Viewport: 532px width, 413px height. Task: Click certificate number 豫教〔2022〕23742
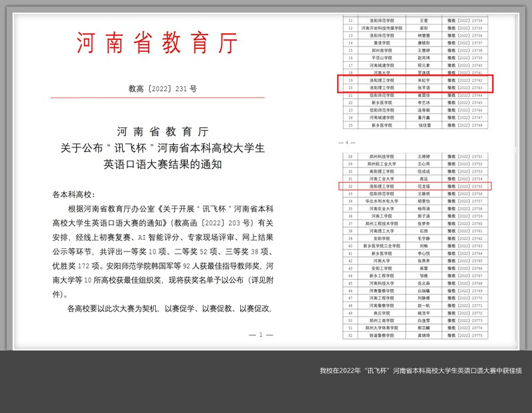click(464, 80)
